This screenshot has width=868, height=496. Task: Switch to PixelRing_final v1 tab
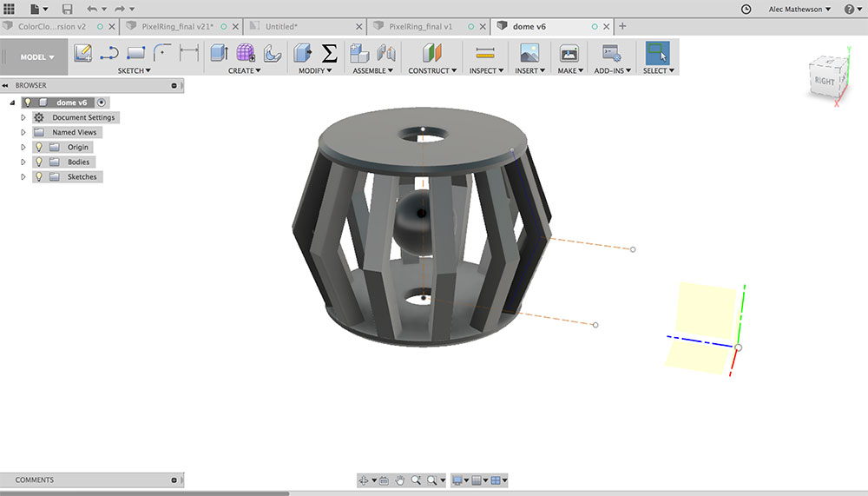(421, 27)
